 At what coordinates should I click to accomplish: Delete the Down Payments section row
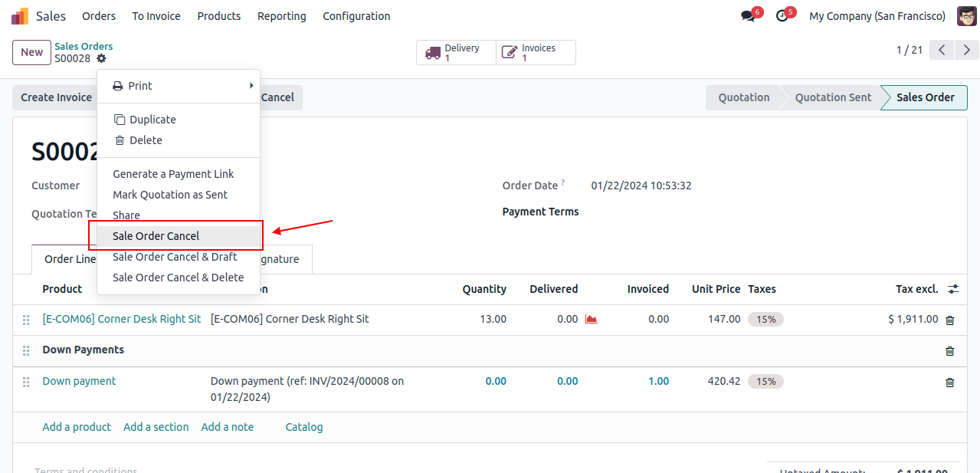(x=949, y=351)
